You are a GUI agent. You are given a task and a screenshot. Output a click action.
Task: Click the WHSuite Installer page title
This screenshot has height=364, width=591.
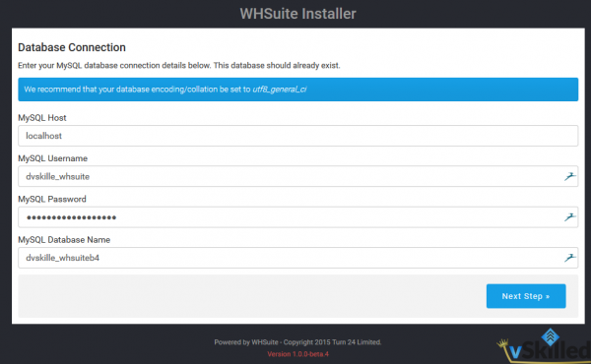(x=297, y=14)
